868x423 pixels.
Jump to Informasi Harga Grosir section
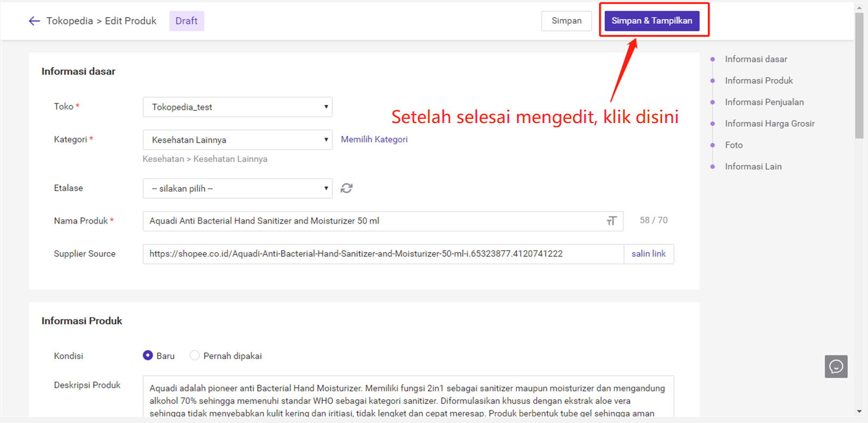tap(769, 124)
